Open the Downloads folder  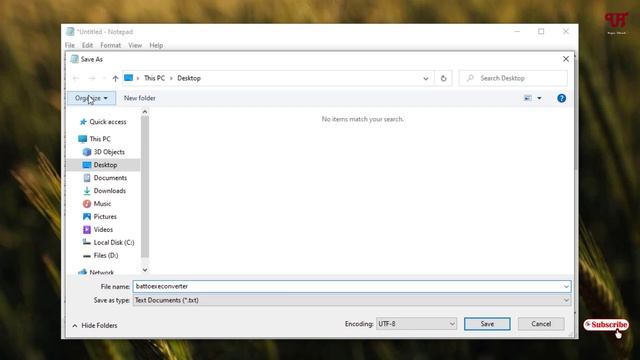tap(110, 191)
